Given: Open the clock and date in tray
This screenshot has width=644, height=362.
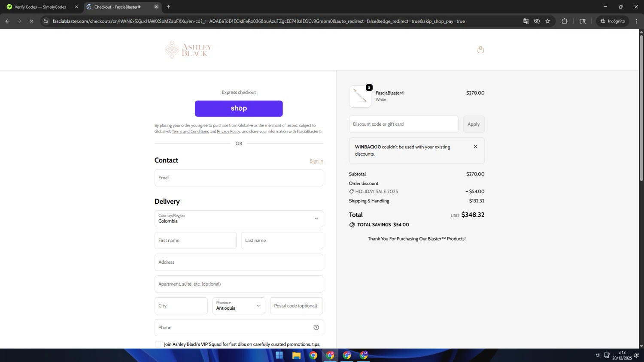Looking at the screenshot, I should coord(622,355).
